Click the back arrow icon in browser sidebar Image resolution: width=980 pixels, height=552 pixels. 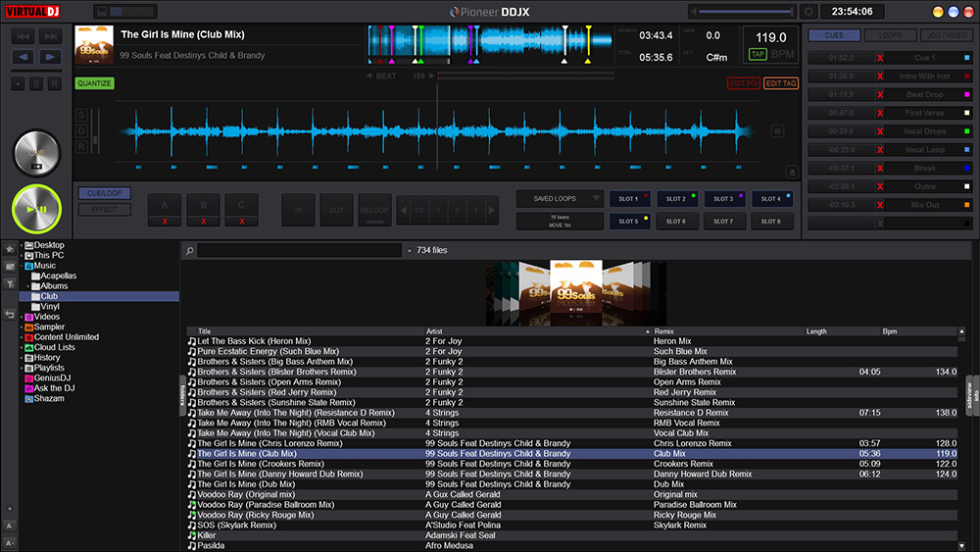pyautogui.click(x=10, y=315)
